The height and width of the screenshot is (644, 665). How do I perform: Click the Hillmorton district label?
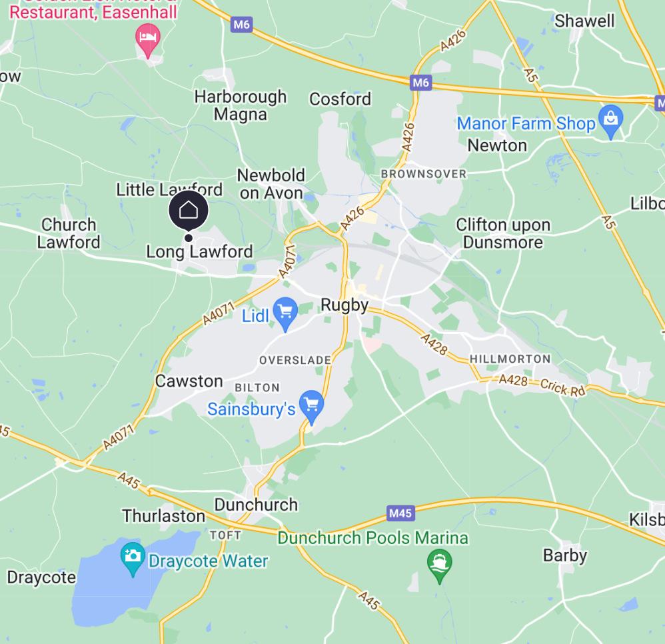[x=510, y=359]
